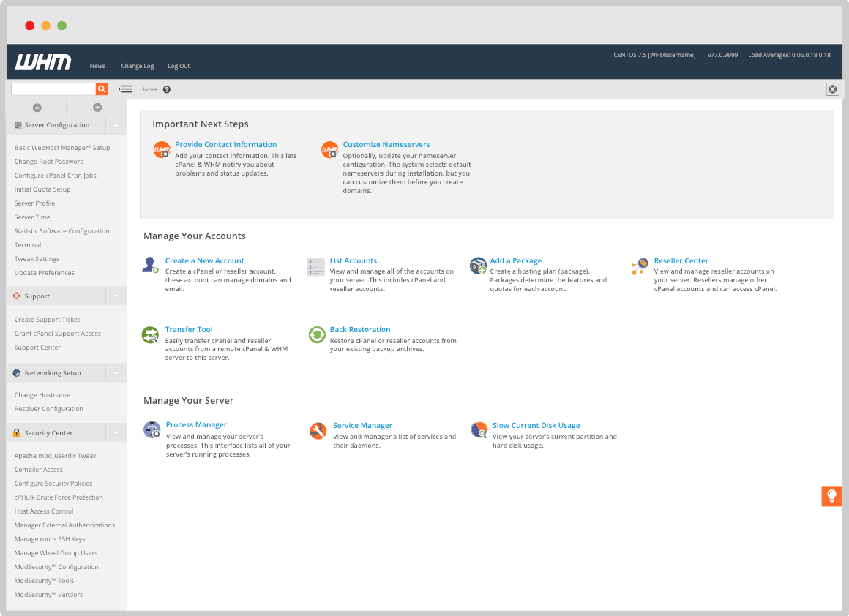849x616 pixels.
Task: Click the top-right fullscreen icon in toolbar
Action: [832, 89]
